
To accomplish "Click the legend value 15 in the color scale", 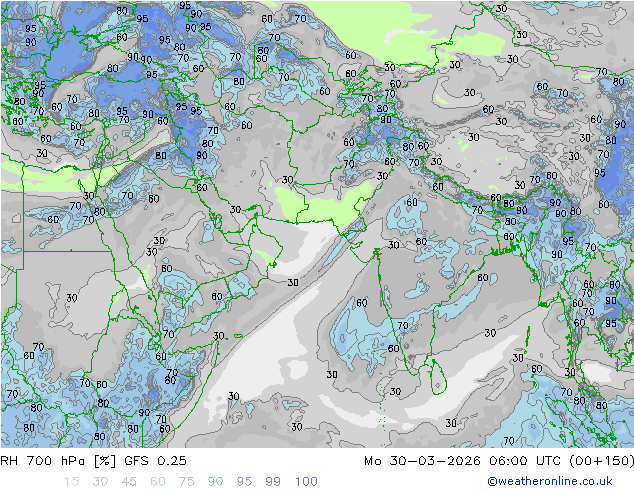I will point(71,482).
